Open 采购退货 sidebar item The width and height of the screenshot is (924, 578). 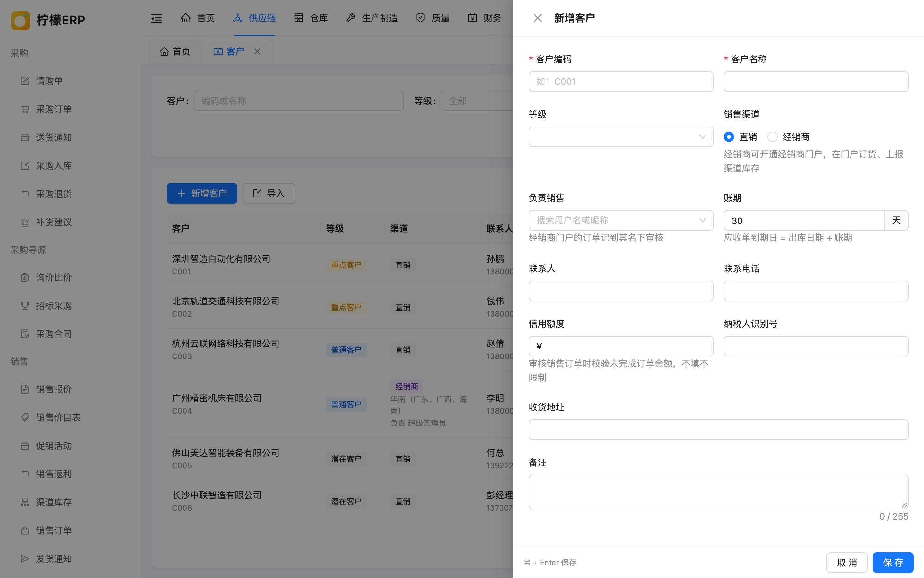(70, 194)
